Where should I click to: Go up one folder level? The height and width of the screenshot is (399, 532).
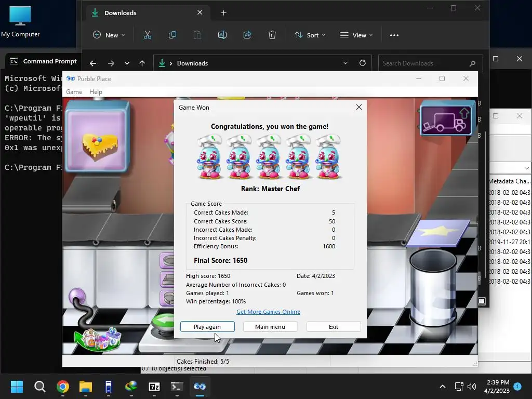(142, 63)
